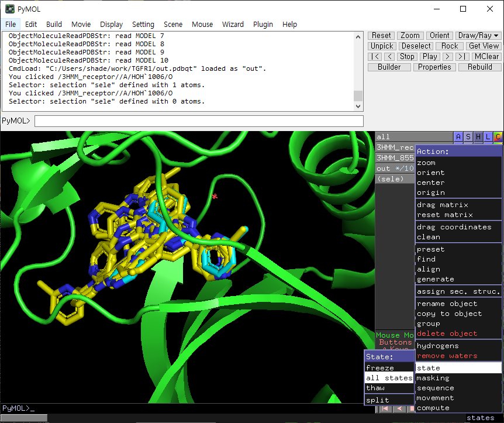The height and width of the screenshot is (423, 504).
Task: Click the Zoom button in top panel
Action: 410,35
